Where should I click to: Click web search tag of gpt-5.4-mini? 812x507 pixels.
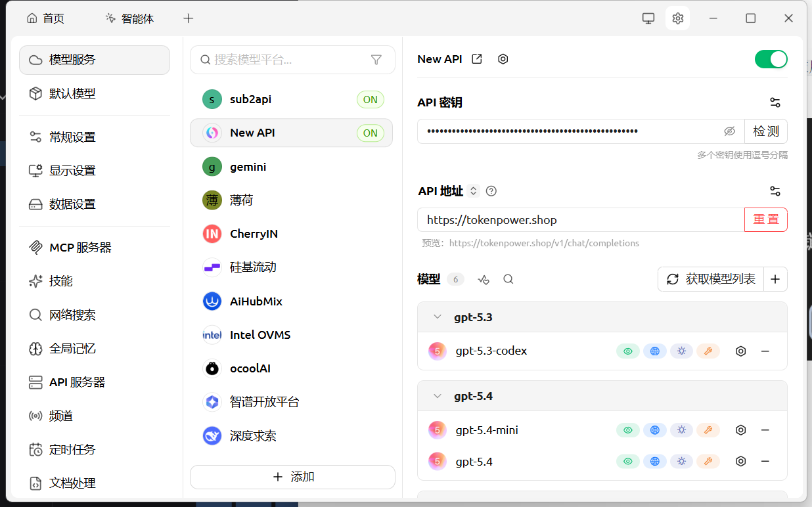[655, 430]
